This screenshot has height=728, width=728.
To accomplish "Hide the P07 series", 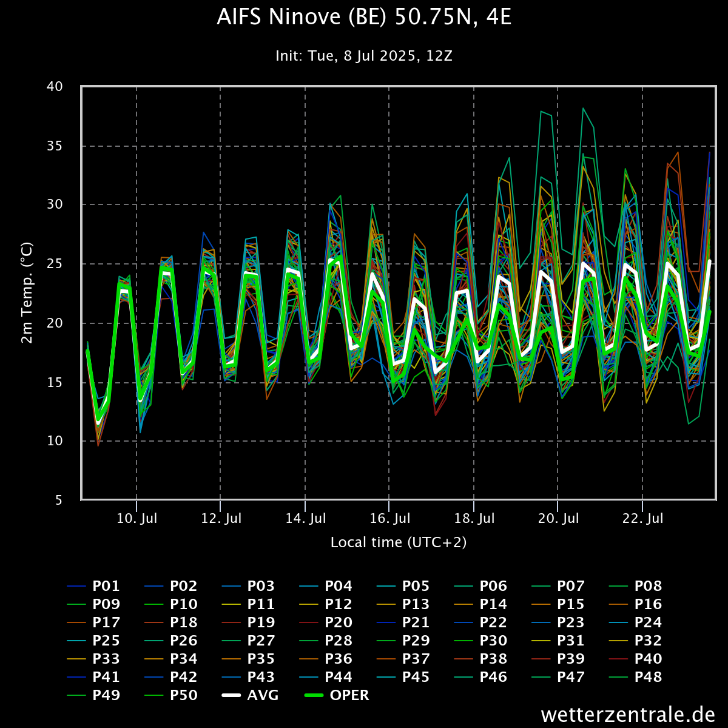I will pos(558,586).
